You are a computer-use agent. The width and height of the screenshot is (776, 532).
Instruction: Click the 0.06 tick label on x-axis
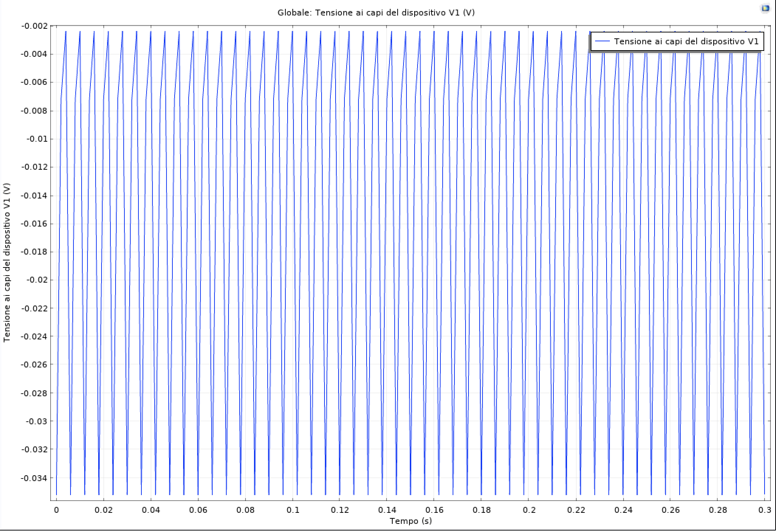pyautogui.click(x=198, y=510)
